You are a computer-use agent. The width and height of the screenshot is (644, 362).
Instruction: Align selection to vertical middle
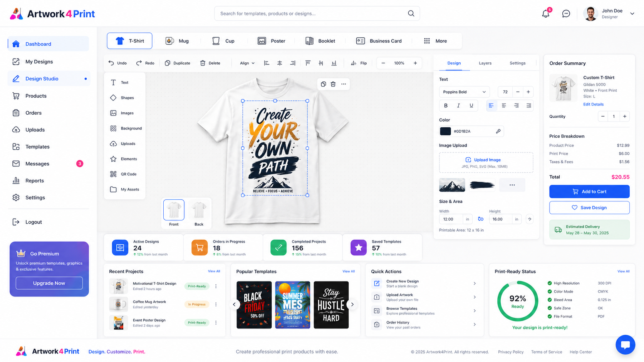click(x=321, y=63)
